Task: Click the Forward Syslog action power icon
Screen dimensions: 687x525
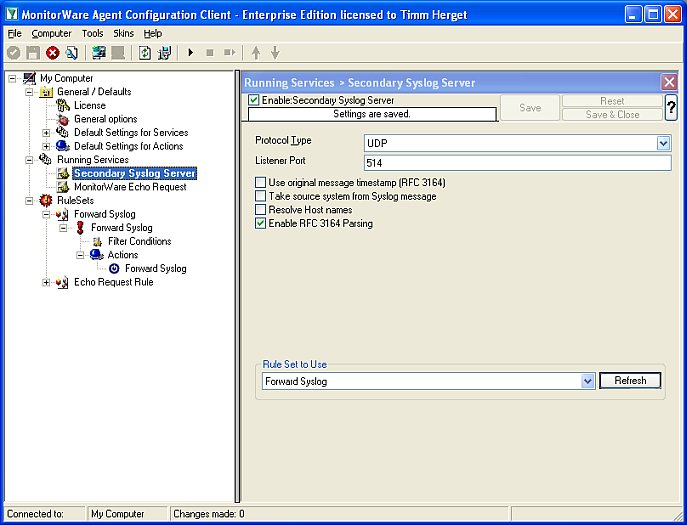Action: 114,269
